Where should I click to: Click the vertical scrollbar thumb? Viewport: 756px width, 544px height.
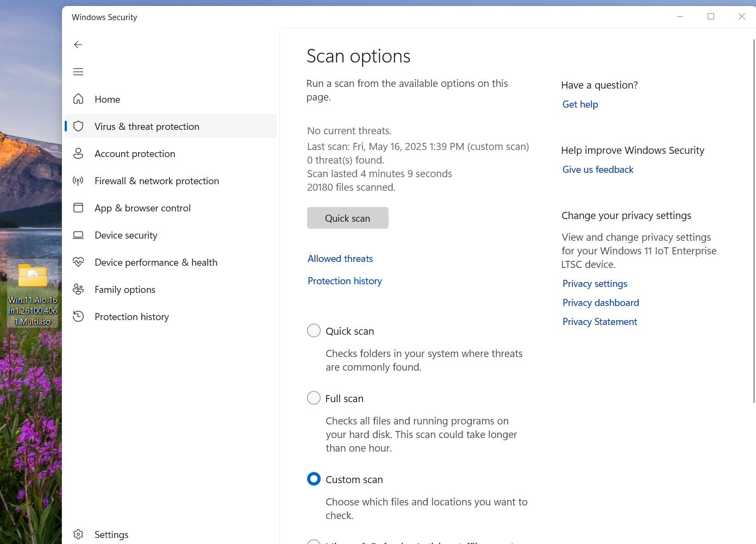point(754,221)
